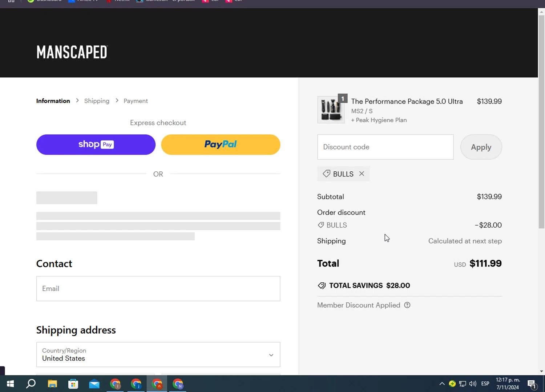The height and width of the screenshot is (392, 545).
Task: Expand the Country/Region dropdown
Action: pos(158,355)
